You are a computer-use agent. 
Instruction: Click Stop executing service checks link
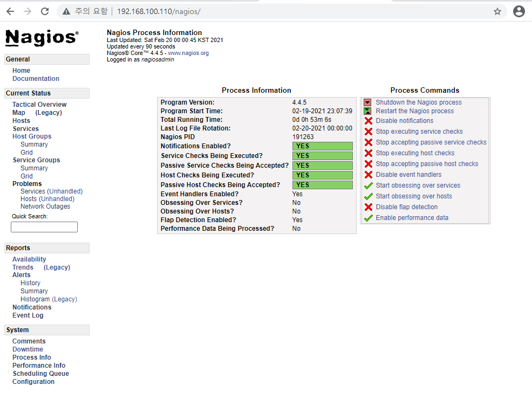pyautogui.click(x=419, y=132)
